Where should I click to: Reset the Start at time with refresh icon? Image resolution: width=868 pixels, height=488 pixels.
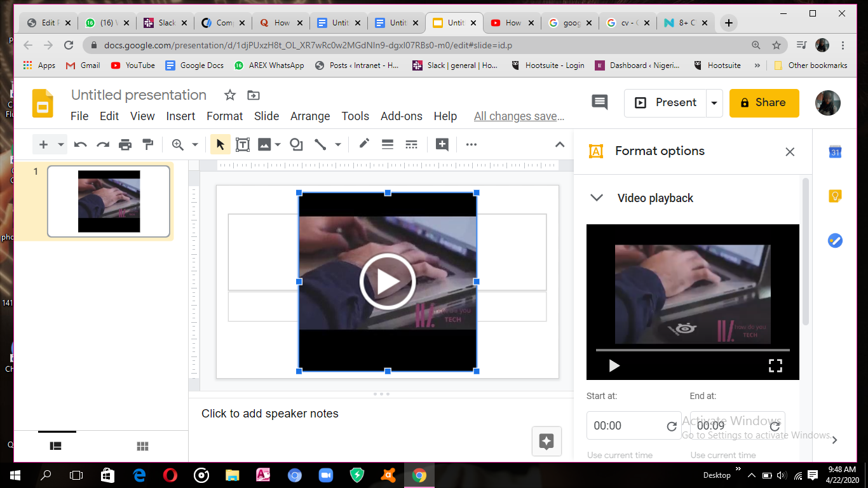tap(672, 426)
